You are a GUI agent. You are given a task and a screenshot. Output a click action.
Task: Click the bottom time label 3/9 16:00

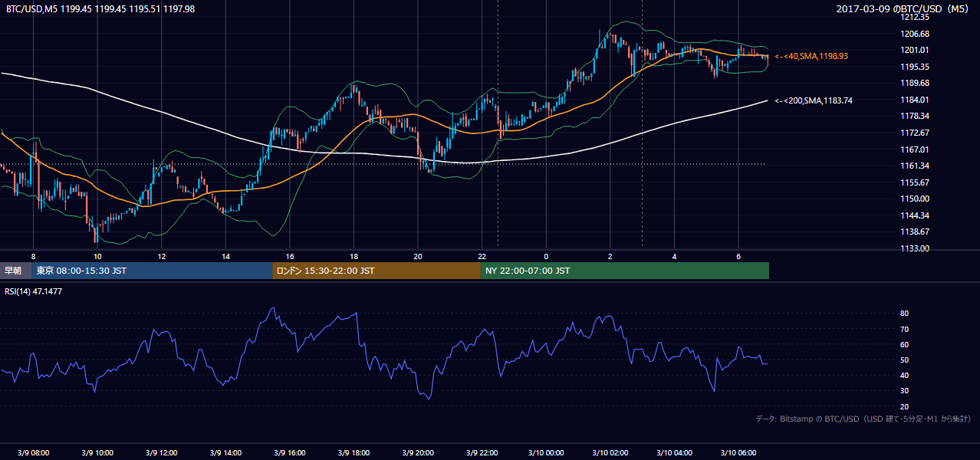(x=290, y=453)
